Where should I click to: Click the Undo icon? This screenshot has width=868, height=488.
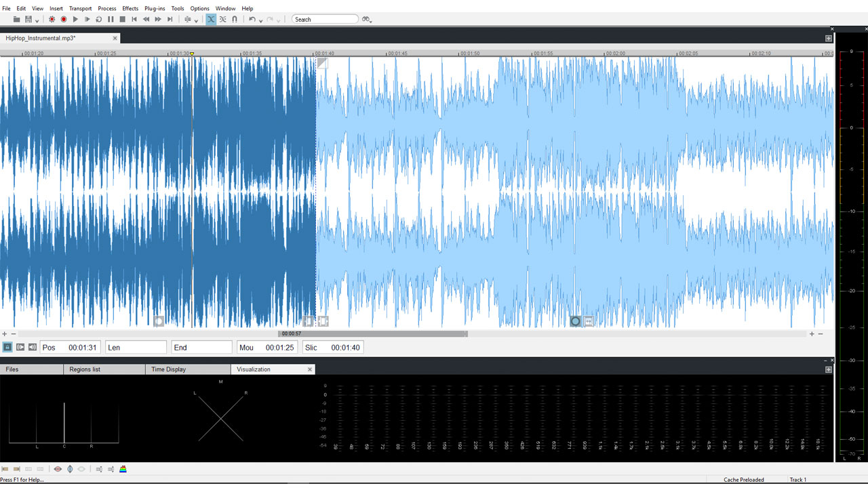tap(251, 19)
